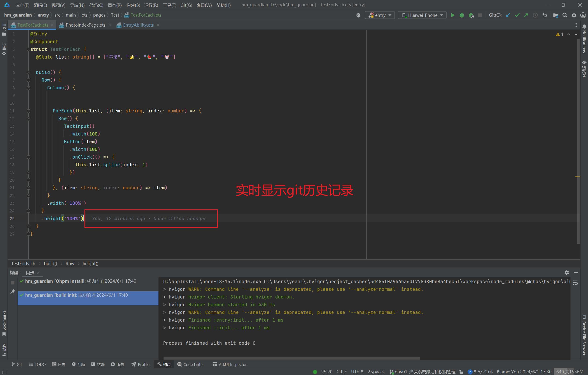Run the app with green play icon

click(x=452, y=15)
